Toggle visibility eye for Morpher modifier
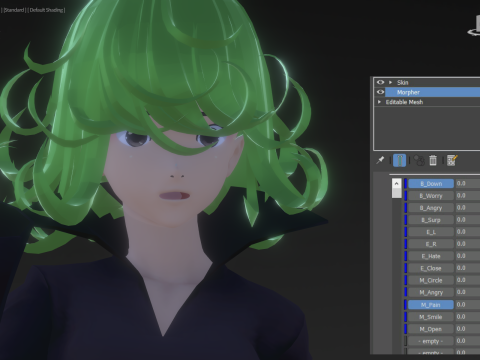The height and width of the screenshot is (360, 480). 380,92
